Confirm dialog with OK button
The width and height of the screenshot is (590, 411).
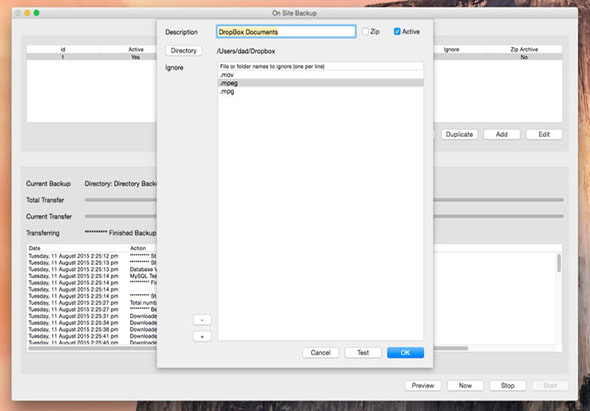click(405, 353)
